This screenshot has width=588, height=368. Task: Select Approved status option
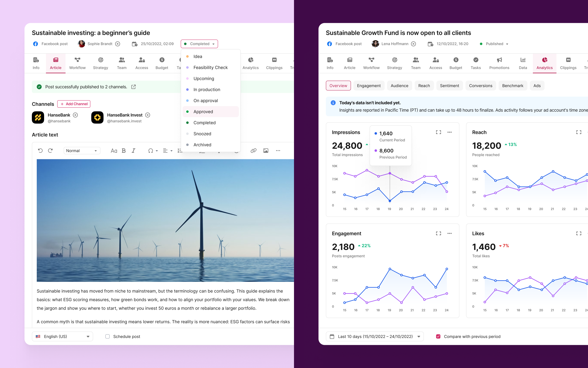[211, 112]
